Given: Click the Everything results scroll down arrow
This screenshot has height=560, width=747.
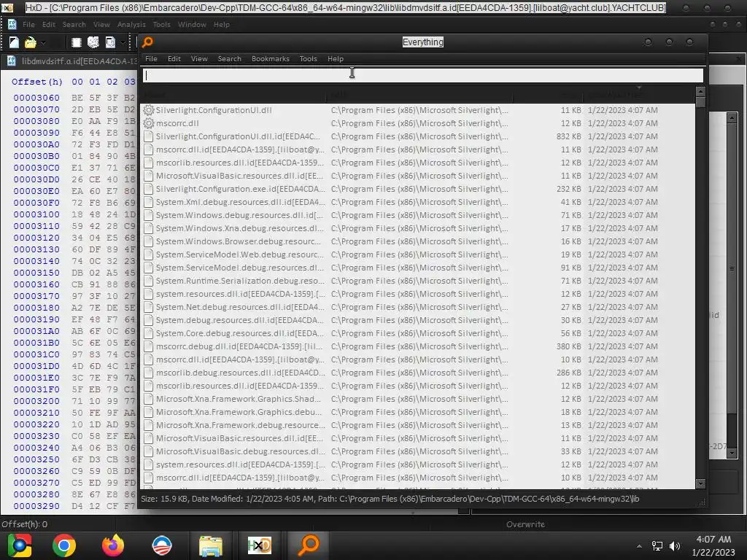Looking at the screenshot, I should 700,484.
